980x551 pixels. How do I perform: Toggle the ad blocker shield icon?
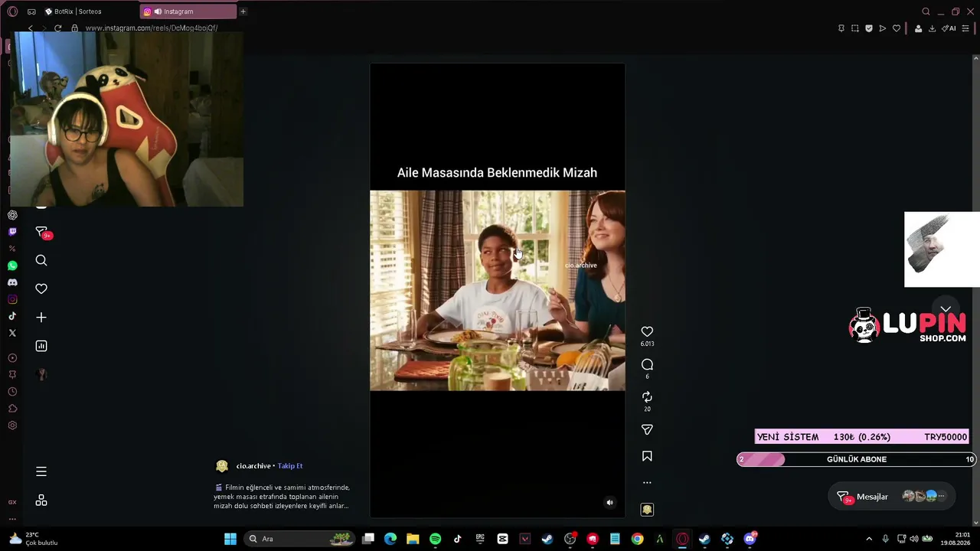pos(869,28)
